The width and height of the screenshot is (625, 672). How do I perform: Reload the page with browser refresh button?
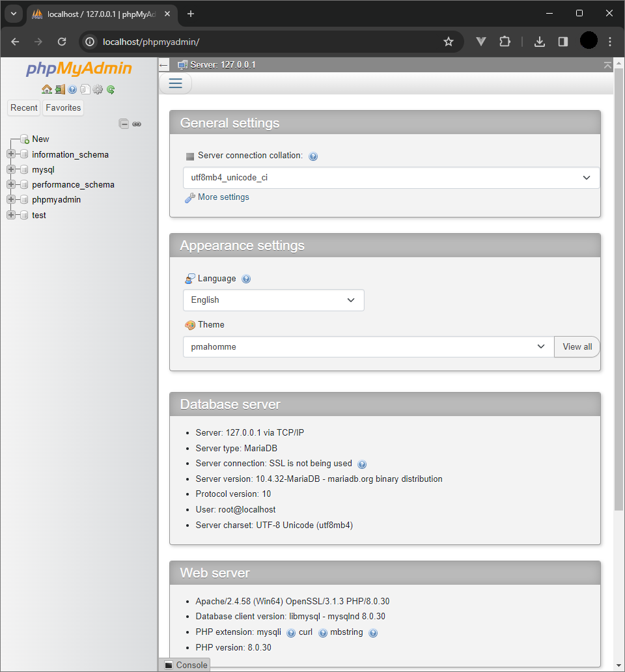click(62, 42)
